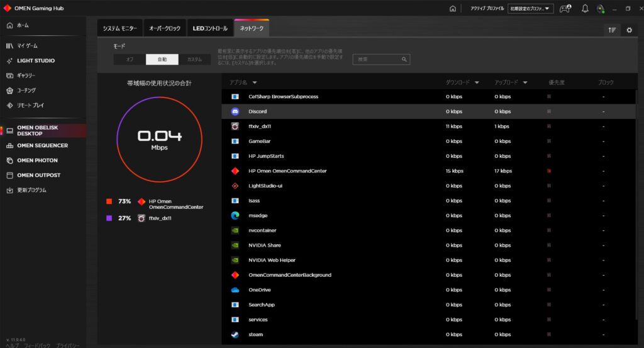This screenshot has height=348, width=644.
Task: Click the home icon in the title bar
Action: (x=452, y=9)
